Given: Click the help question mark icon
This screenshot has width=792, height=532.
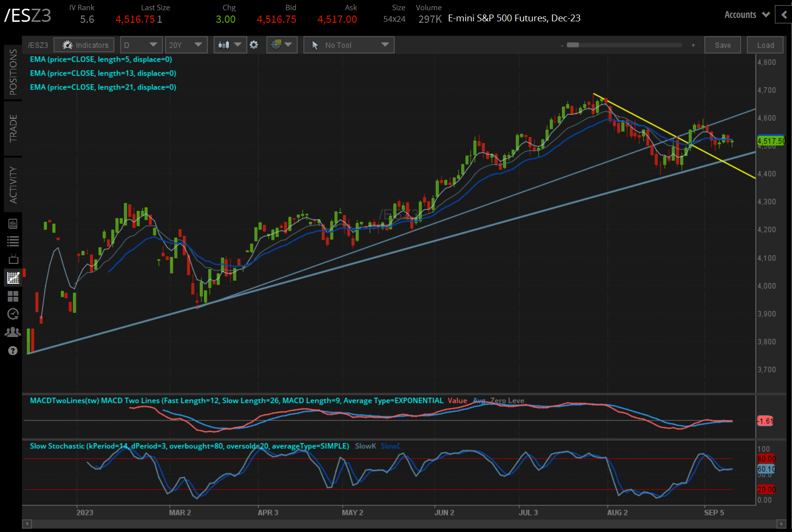Looking at the screenshot, I should [13, 350].
